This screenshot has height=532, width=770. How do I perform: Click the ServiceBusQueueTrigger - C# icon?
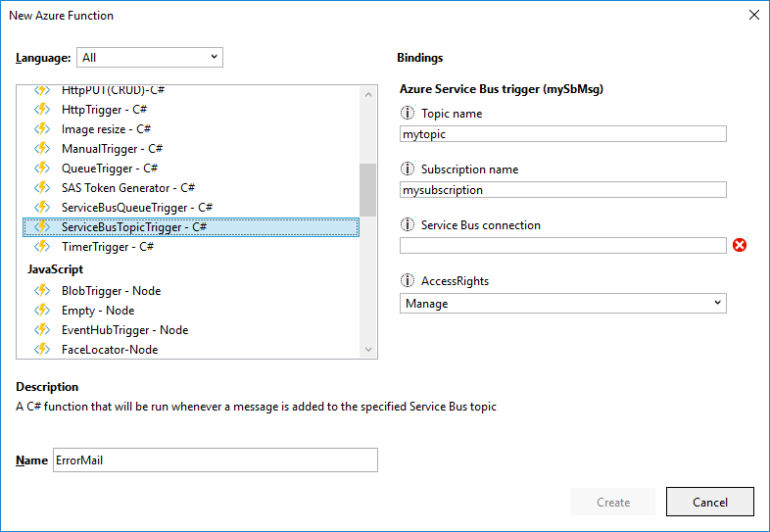pyautogui.click(x=42, y=208)
